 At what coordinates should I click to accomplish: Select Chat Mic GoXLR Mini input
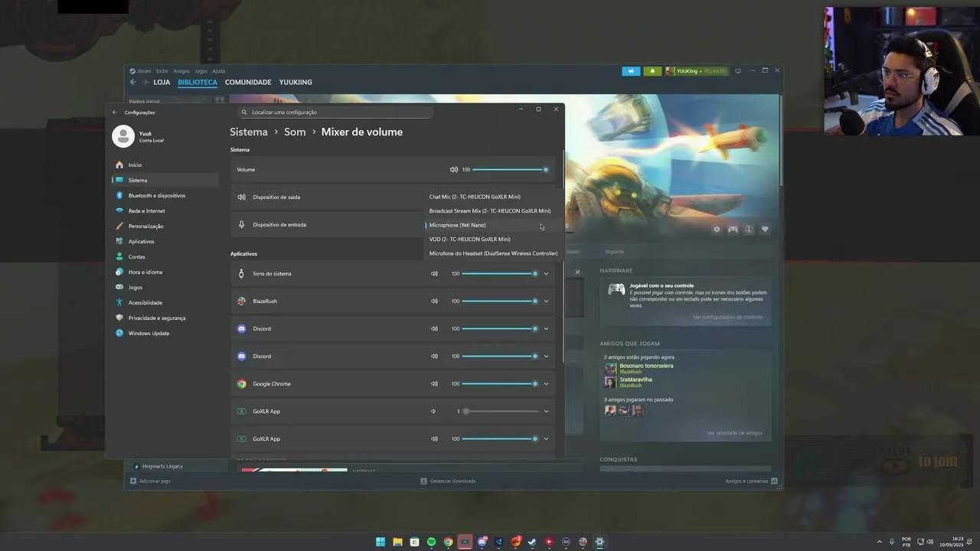click(492, 197)
